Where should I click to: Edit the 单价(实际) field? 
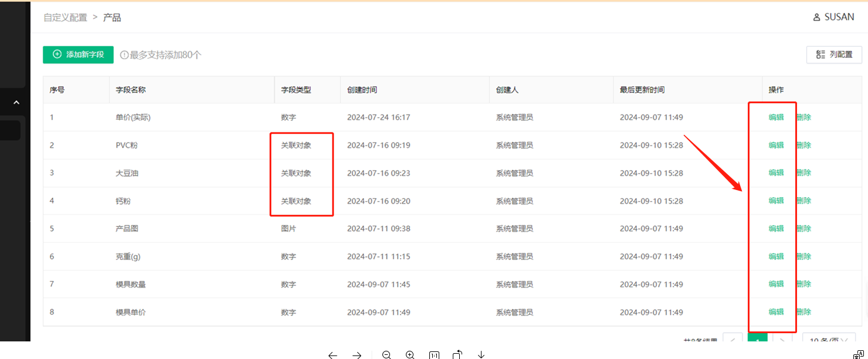(776, 117)
